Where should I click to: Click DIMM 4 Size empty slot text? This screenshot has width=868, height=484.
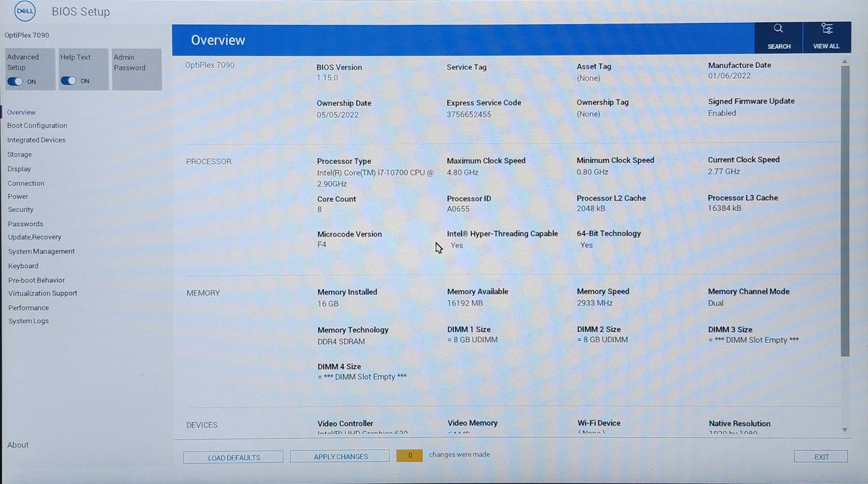coord(362,377)
